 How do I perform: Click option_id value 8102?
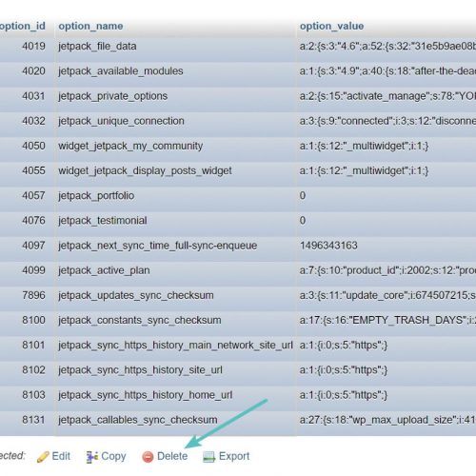pos(33,370)
